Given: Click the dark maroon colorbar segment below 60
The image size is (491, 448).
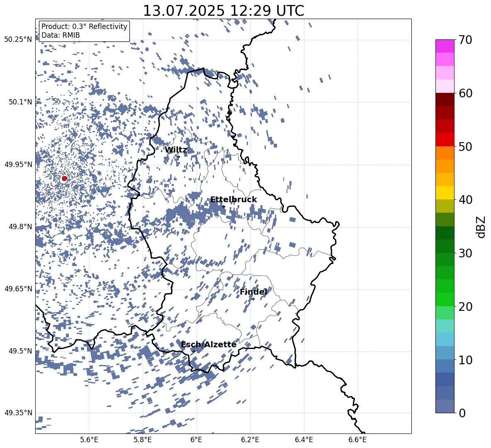Looking at the screenshot, I should (445, 99).
